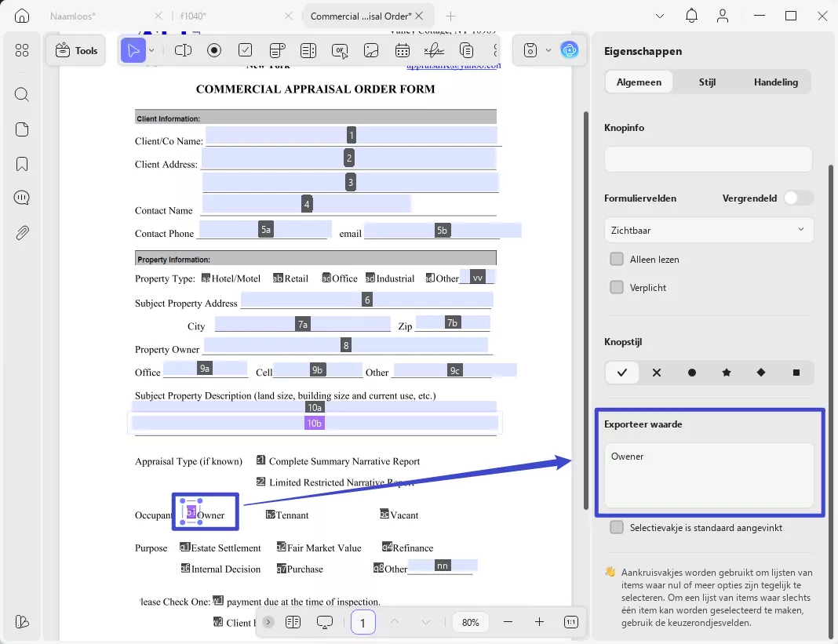
Task: Choose the cross button style
Action: click(656, 373)
